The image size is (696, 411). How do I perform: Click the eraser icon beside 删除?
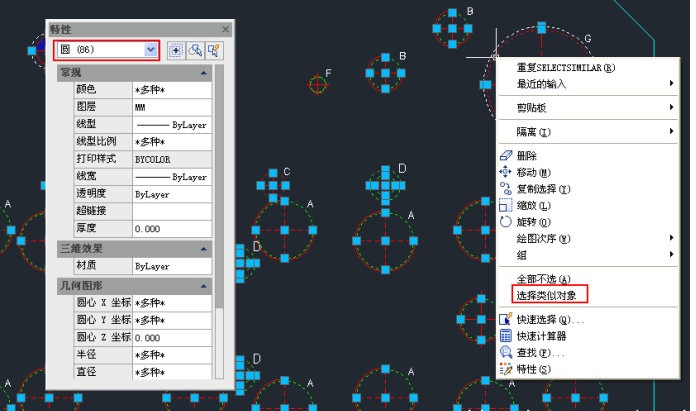click(506, 156)
